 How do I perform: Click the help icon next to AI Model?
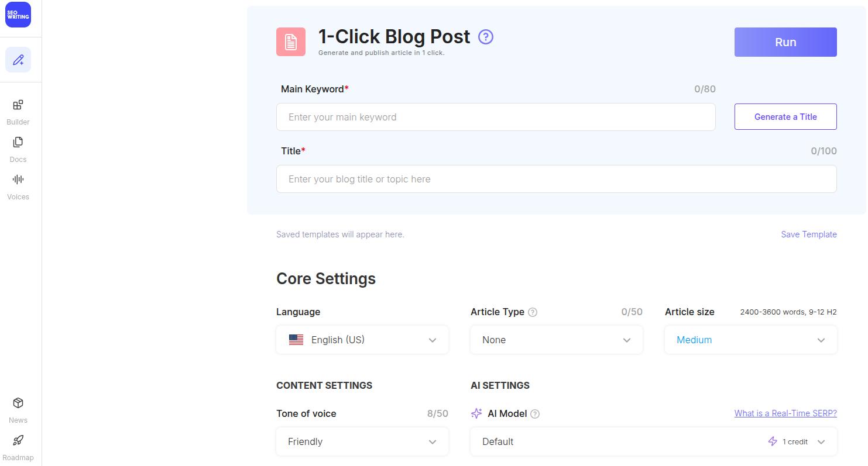(x=534, y=413)
